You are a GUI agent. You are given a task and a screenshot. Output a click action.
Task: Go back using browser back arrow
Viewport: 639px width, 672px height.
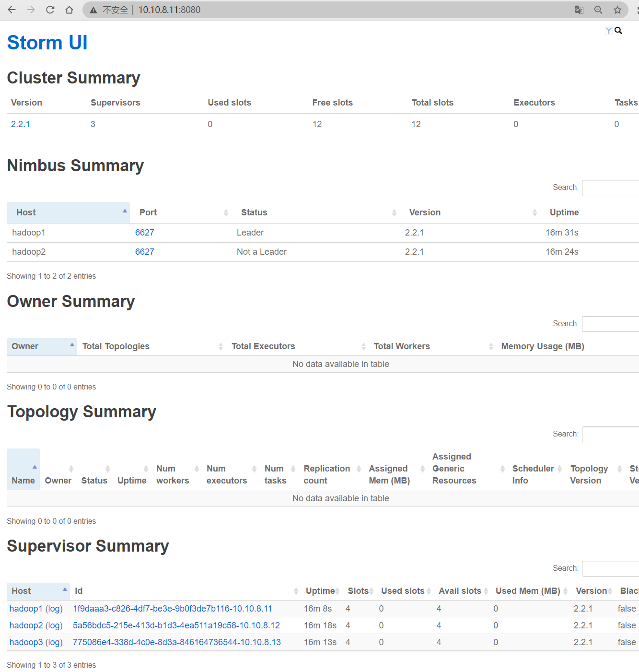coord(12,10)
